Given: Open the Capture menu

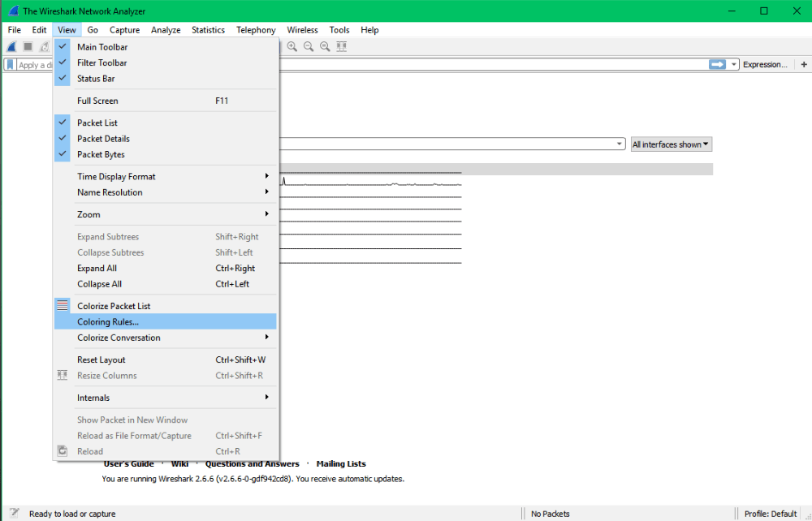Looking at the screenshot, I should [x=125, y=30].
